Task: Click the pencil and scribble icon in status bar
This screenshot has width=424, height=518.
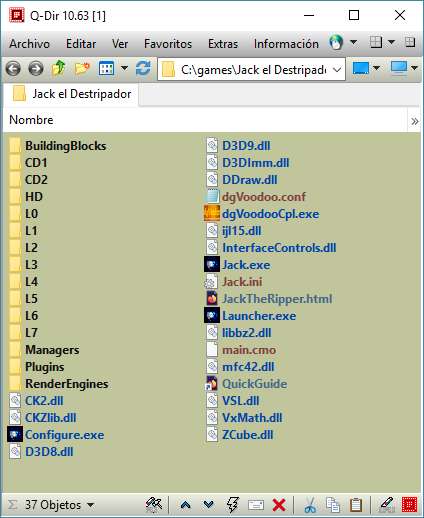Action: point(153,505)
